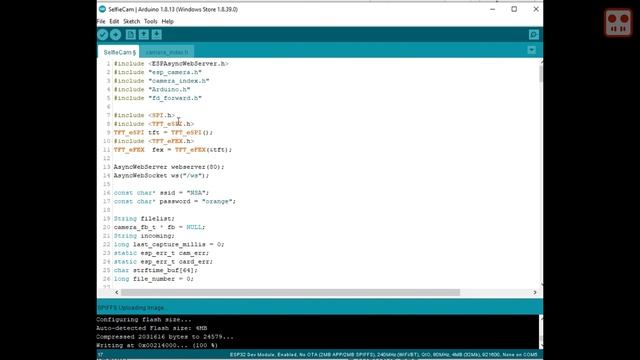Click the TFT_eSPI.h include line
The width and height of the screenshot is (640, 360).
(154, 124)
